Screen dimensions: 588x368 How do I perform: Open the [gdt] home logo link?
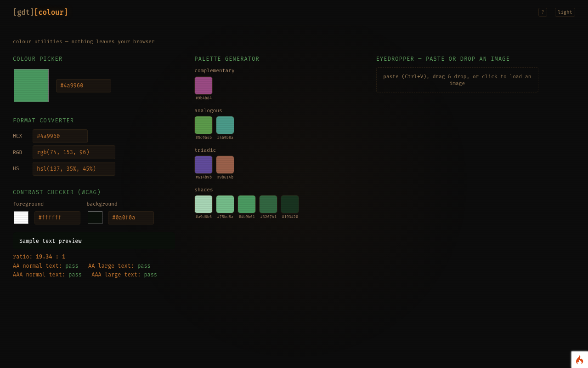(x=23, y=12)
